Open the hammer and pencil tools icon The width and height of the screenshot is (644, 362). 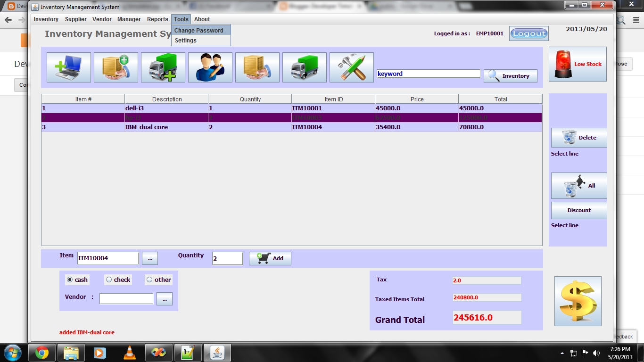pos(352,67)
